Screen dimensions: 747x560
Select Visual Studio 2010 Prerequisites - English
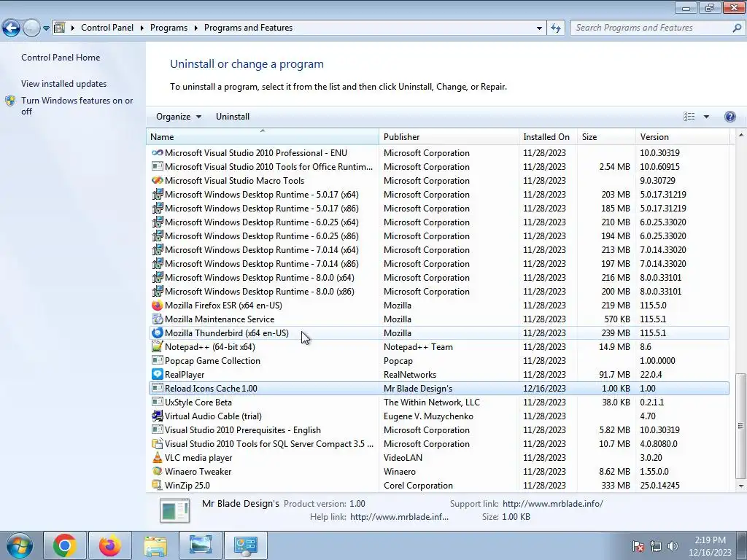[x=438, y=429]
